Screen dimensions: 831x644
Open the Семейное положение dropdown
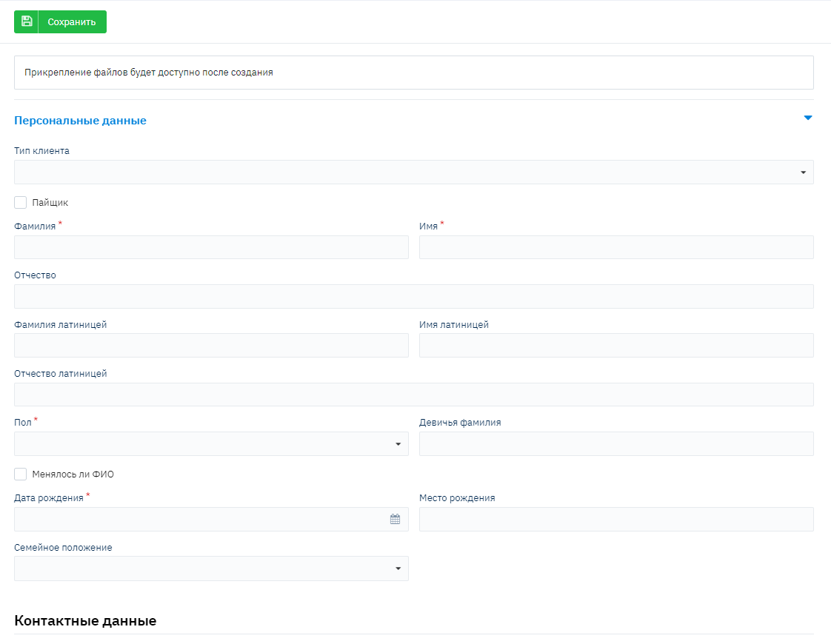click(x=211, y=568)
